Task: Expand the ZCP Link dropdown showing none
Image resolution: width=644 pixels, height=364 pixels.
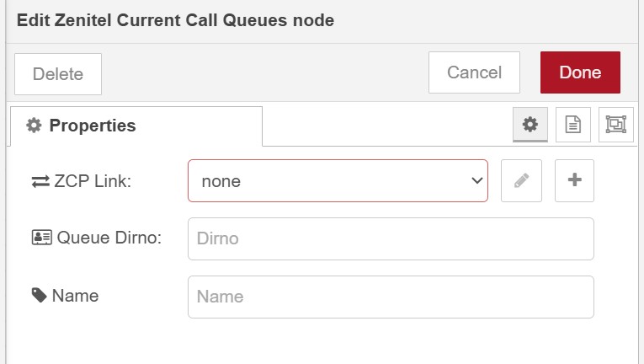Action: tap(338, 180)
